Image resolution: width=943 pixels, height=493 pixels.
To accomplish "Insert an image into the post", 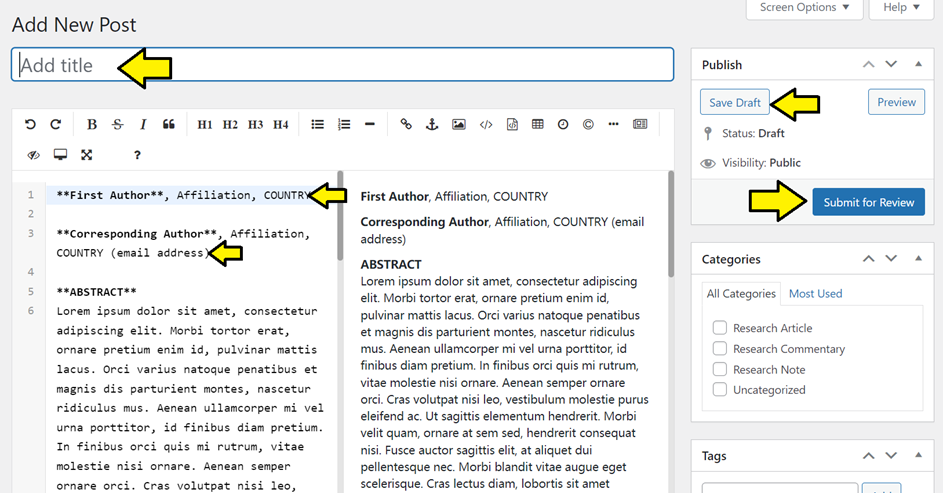I will 458,124.
